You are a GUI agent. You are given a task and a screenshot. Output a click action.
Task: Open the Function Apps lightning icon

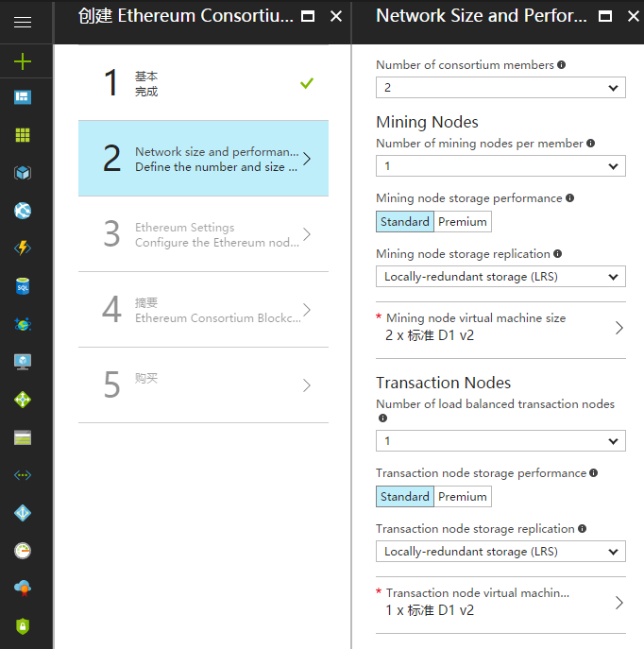(23, 248)
